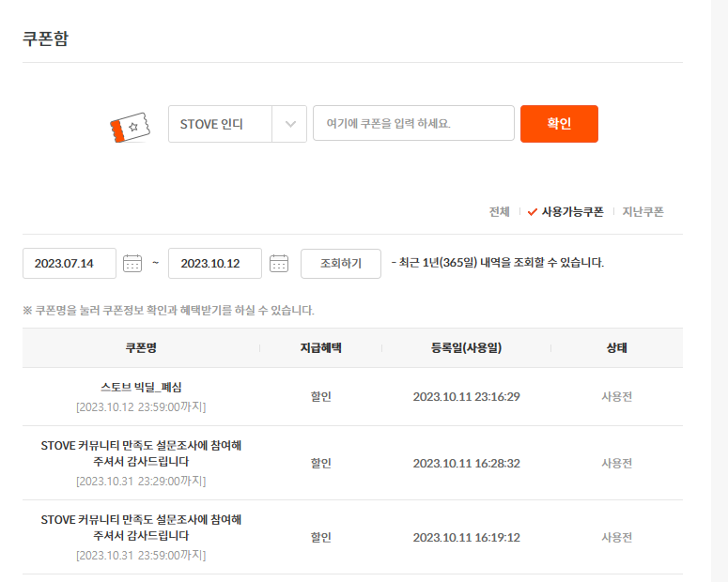Click the 지급혜택 column header
The image size is (728, 582).
tap(320, 347)
